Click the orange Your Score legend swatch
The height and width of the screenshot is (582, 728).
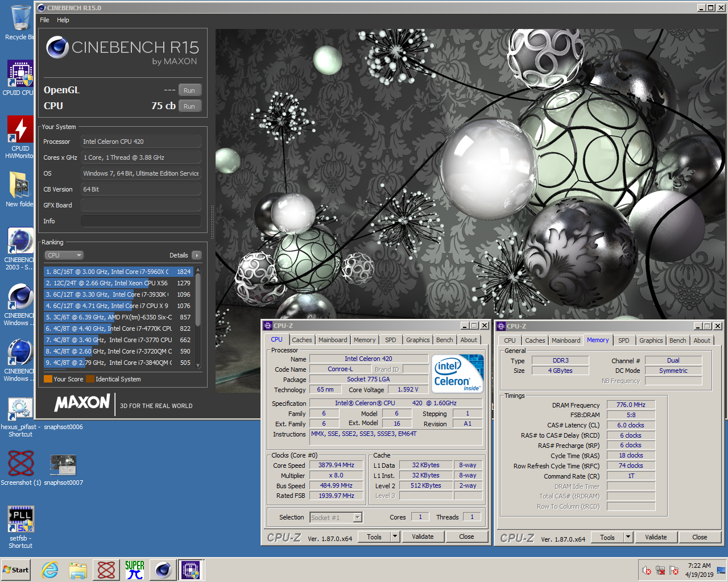point(48,379)
